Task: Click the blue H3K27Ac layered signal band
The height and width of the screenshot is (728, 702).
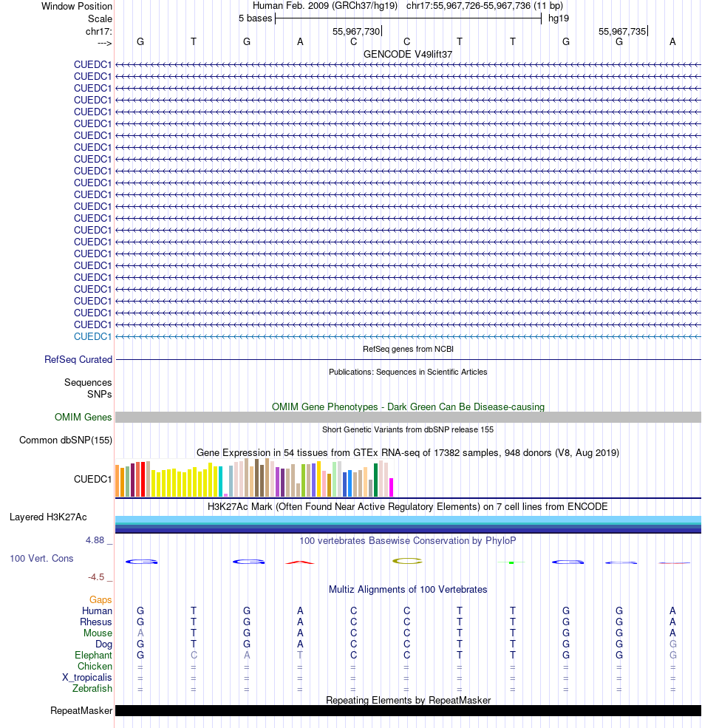Action: coord(408,524)
